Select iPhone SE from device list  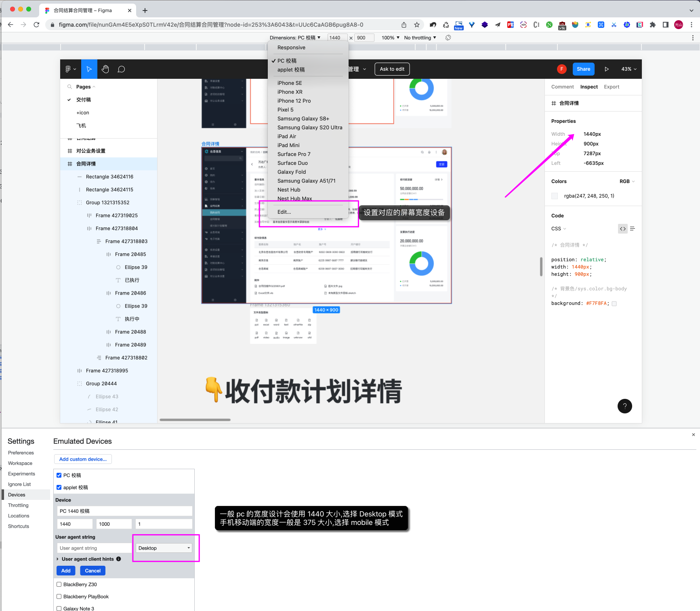(x=290, y=83)
